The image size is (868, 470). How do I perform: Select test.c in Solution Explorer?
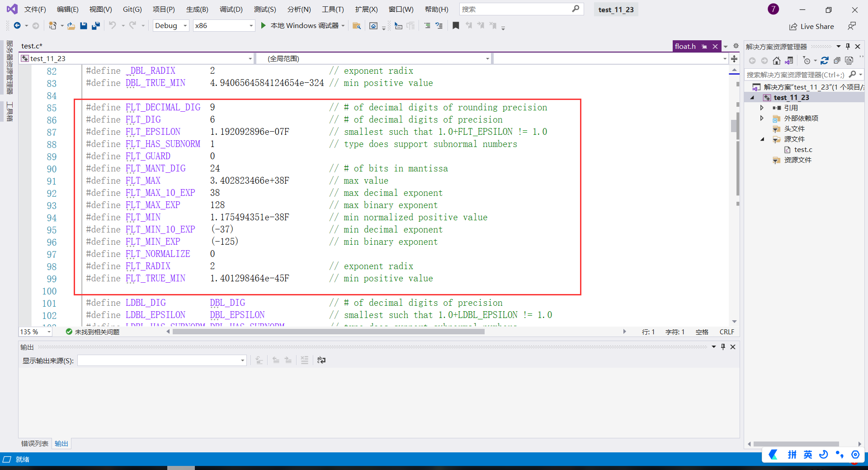click(x=803, y=150)
